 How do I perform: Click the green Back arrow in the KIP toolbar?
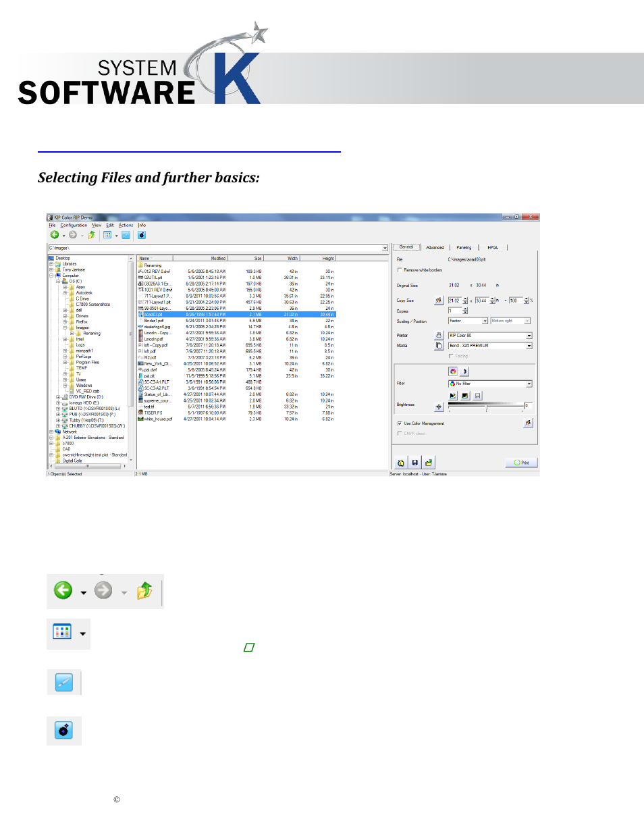click(x=54, y=235)
